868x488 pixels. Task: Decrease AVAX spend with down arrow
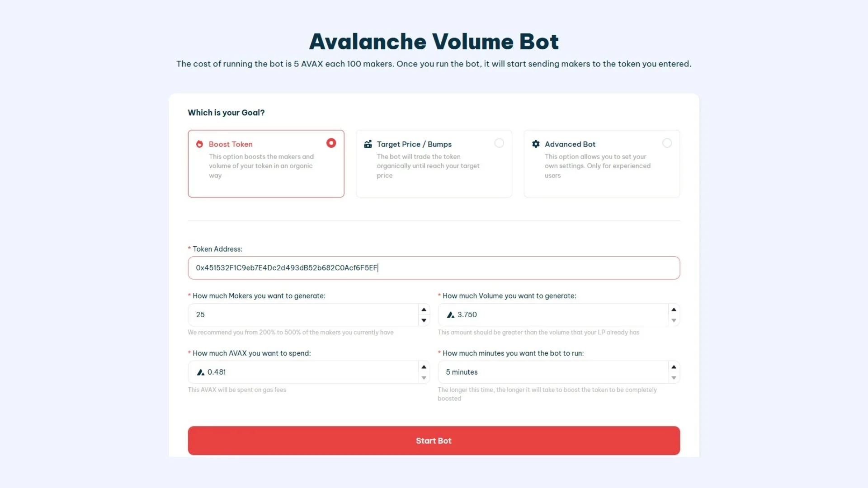tap(424, 378)
